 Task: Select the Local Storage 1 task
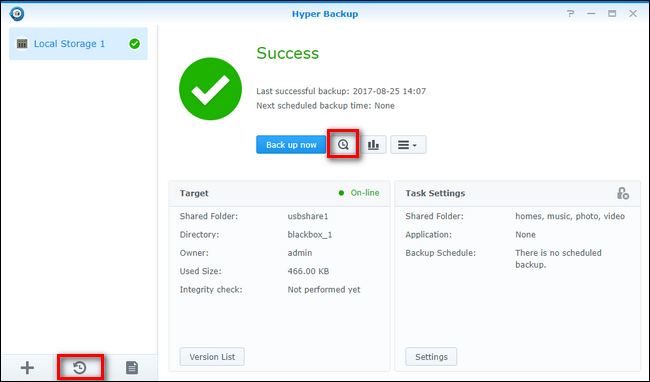click(x=78, y=44)
